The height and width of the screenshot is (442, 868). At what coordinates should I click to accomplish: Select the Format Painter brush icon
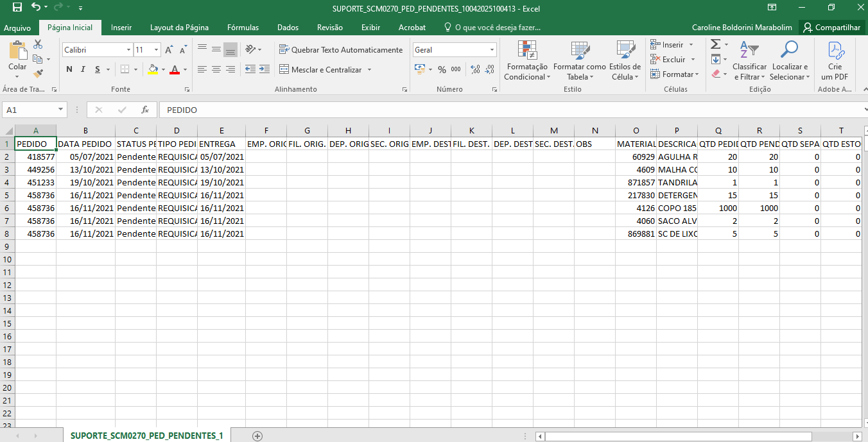point(38,74)
